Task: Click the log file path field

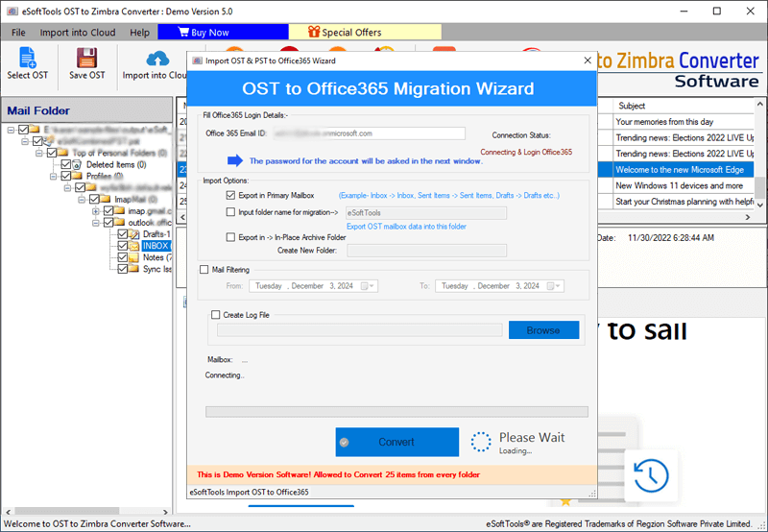Action: point(360,330)
